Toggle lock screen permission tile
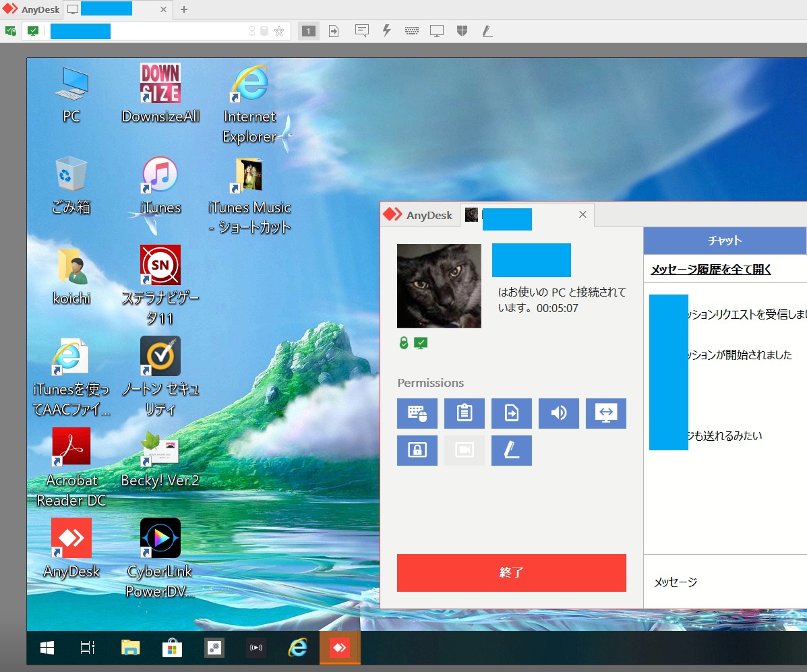Screen dimensions: 807x672 point(417,450)
